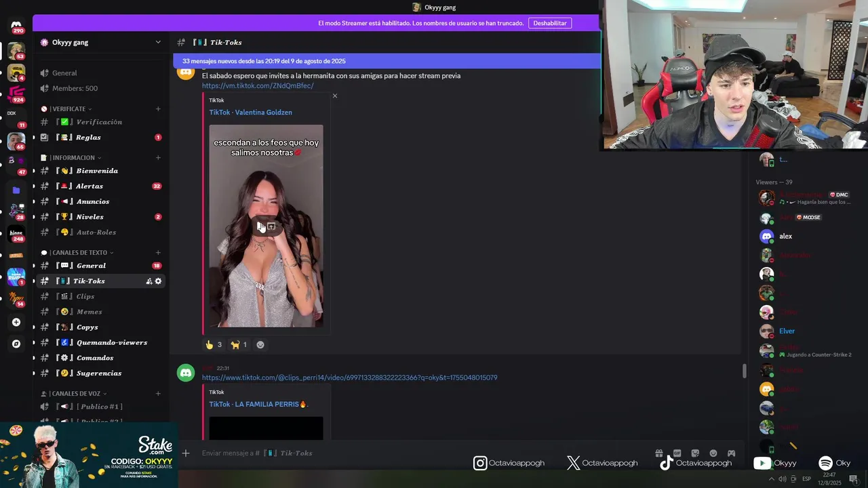The width and height of the screenshot is (868, 488).
Task: Open Windows notification center icon
Action: (x=853, y=479)
